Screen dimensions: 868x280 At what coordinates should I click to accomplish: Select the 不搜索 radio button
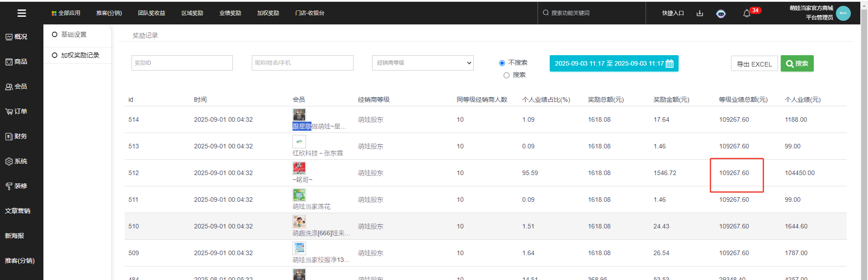click(x=502, y=63)
